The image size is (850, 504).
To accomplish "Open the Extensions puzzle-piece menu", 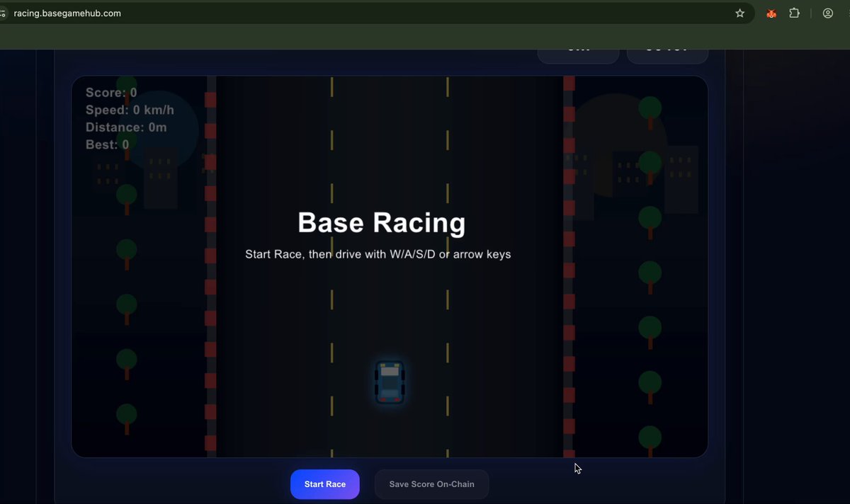I will (794, 13).
